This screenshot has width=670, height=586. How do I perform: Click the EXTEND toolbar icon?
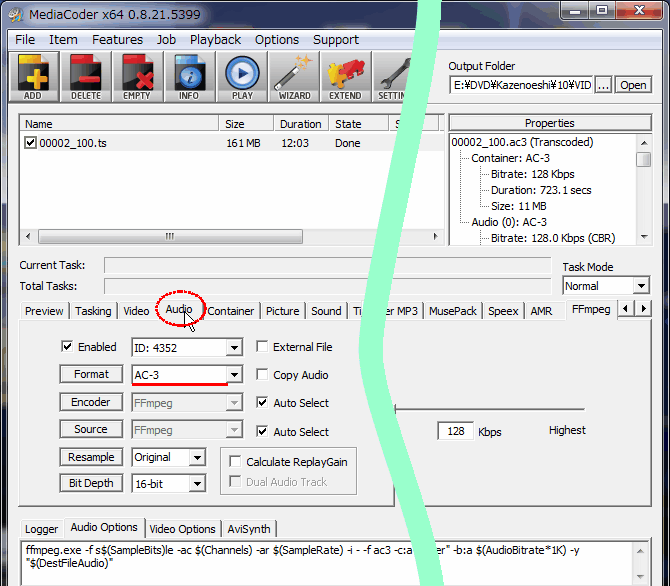click(x=345, y=76)
